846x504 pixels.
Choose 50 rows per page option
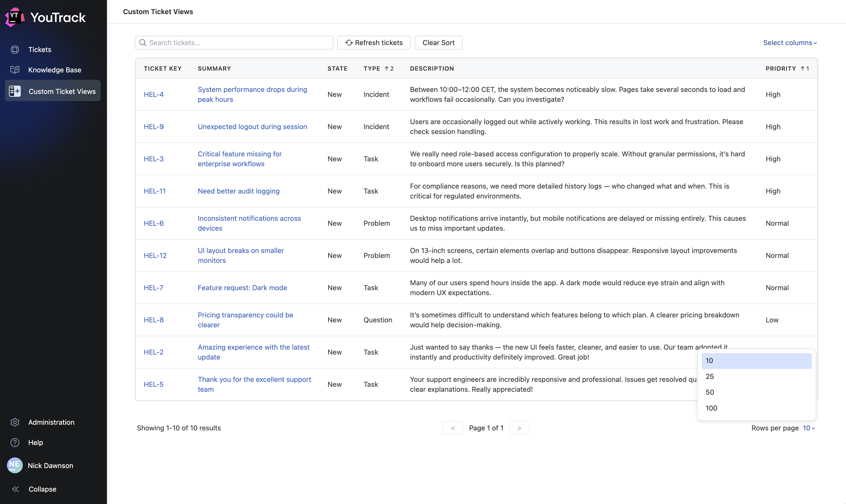pyautogui.click(x=756, y=392)
